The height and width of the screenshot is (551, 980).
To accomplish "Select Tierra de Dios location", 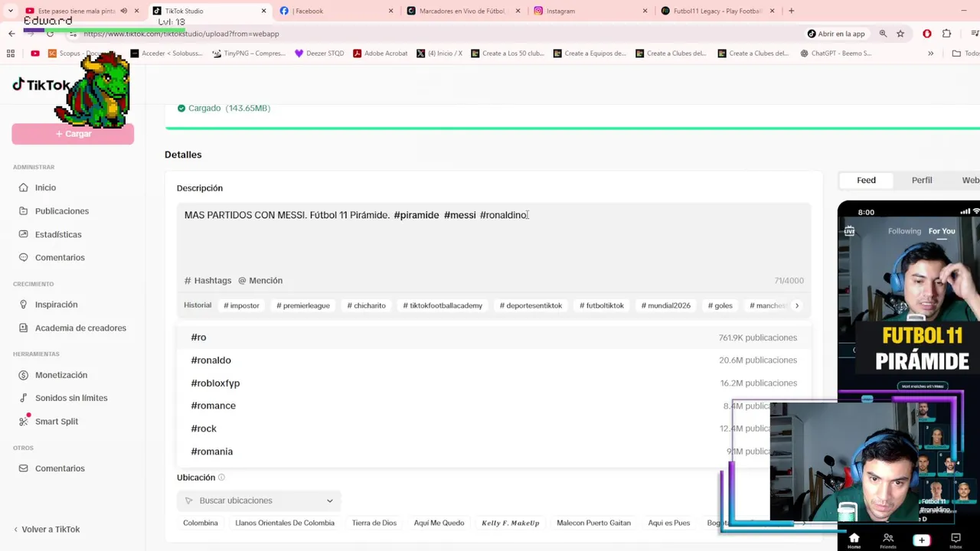I will click(374, 523).
